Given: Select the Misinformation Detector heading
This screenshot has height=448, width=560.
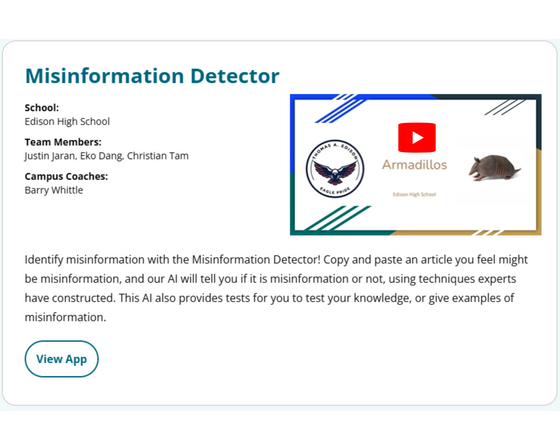Looking at the screenshot, I should coord(152,76).
